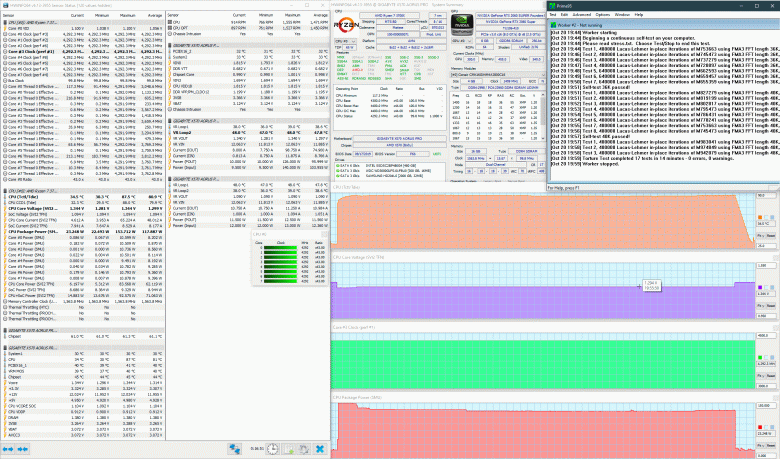Click the max value field on Core #3 Clock graph
780x459 pixels.
point(766,336)
